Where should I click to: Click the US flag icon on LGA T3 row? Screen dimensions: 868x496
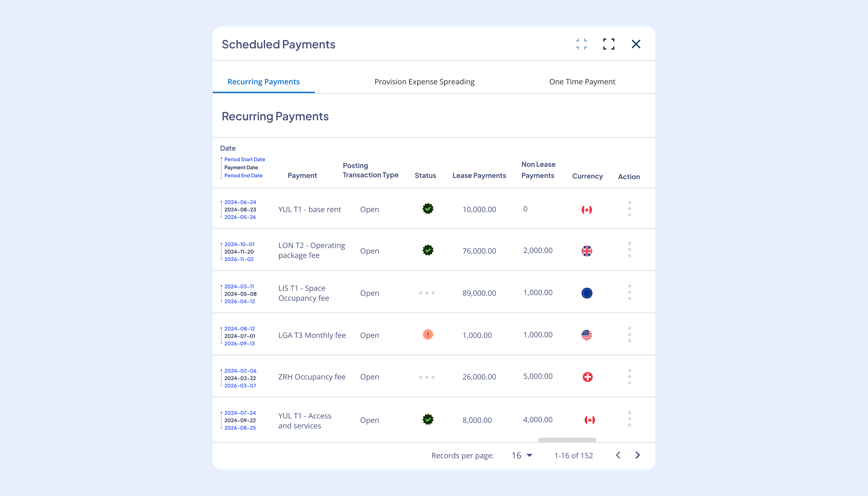point(587,335)
